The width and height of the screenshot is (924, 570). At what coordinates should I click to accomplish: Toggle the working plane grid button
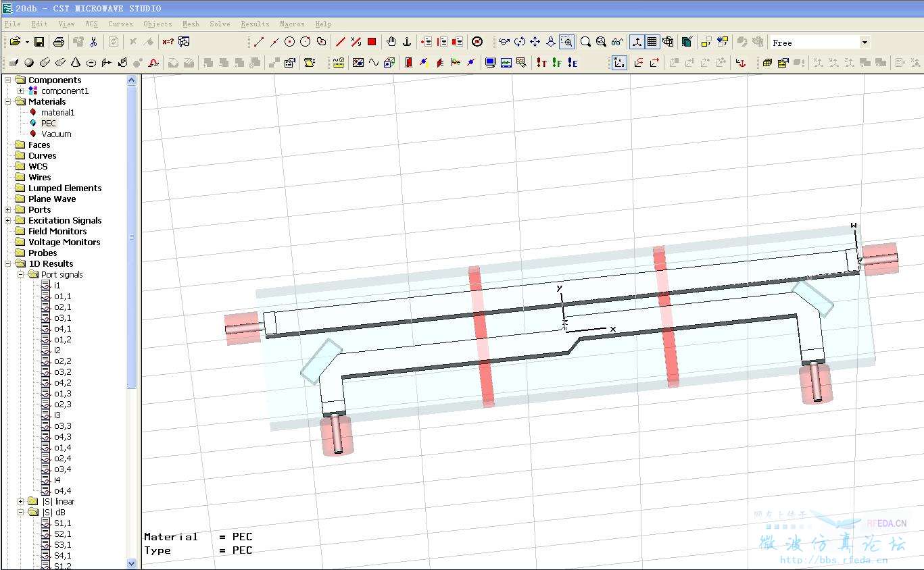click(652, 42)
